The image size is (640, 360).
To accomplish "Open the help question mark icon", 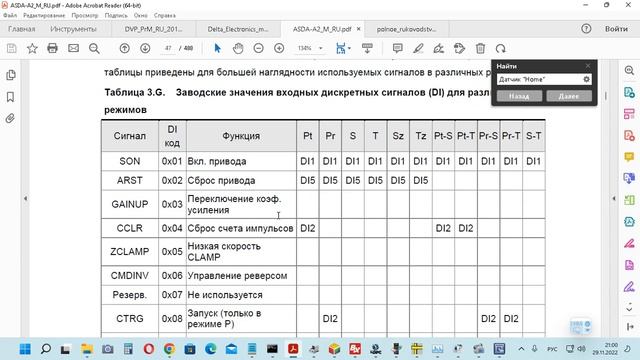I will [x=586, y=29].
